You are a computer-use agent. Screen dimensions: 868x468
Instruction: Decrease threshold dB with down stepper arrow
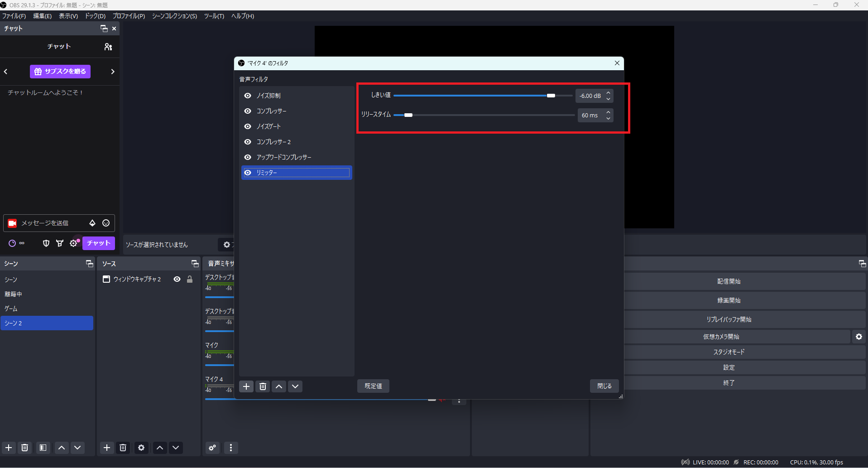[x=609, y=99]
